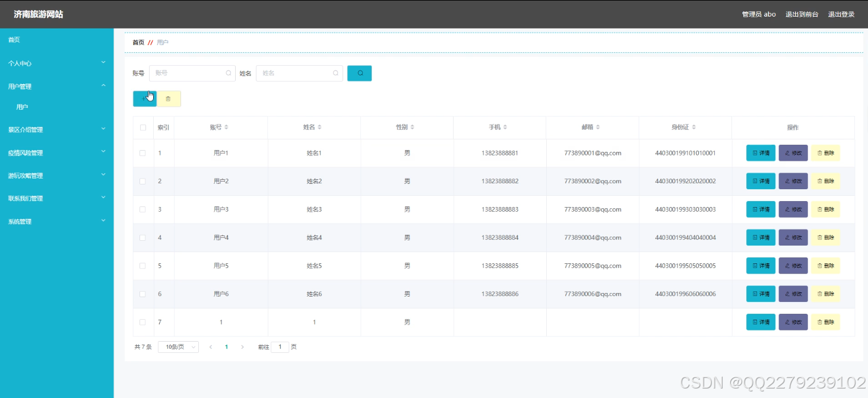This screenshot has height=398, width=868.
Task: Click 删除 for row 用户4
Action: pyautogui.click(x=825, y=237)
